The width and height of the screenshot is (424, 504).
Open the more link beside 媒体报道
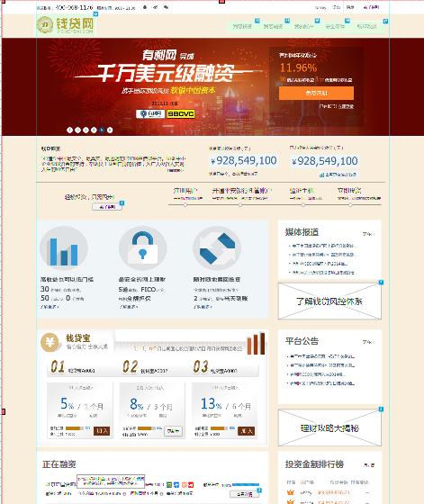tap(369, 234)
